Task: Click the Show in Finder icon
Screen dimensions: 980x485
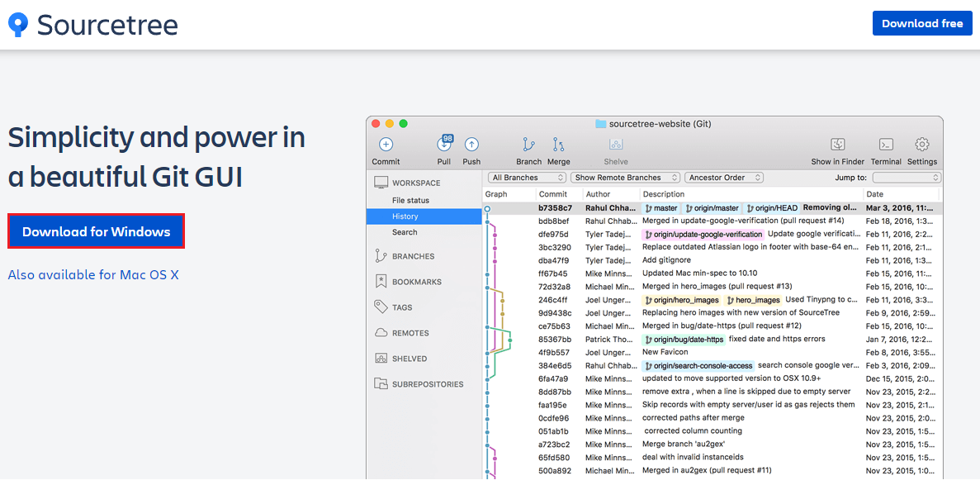Action: point(837,145)
